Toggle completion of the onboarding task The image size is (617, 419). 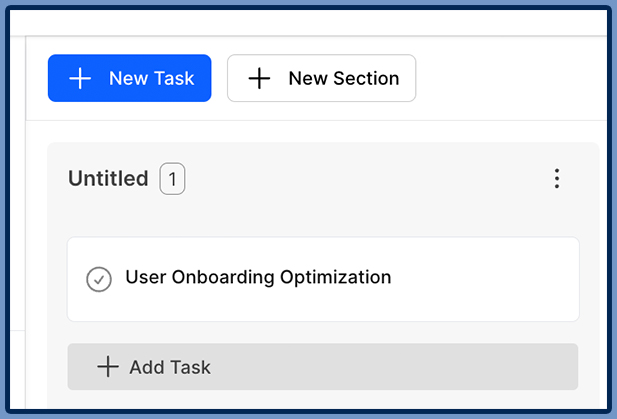click(x=98, y=279)
